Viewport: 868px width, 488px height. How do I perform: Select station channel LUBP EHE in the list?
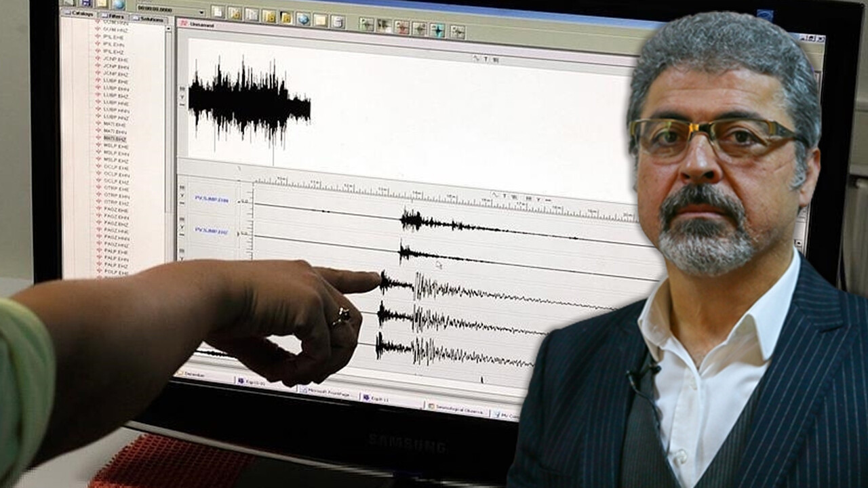coord(116,81)
